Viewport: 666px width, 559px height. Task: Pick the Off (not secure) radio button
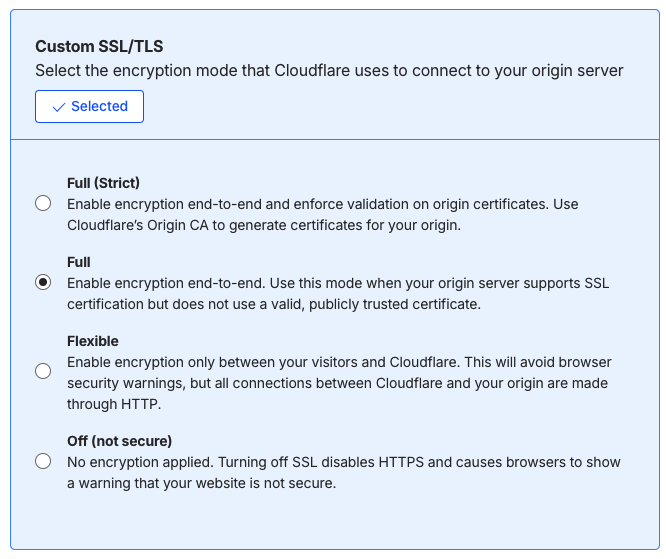click(43, 461)
